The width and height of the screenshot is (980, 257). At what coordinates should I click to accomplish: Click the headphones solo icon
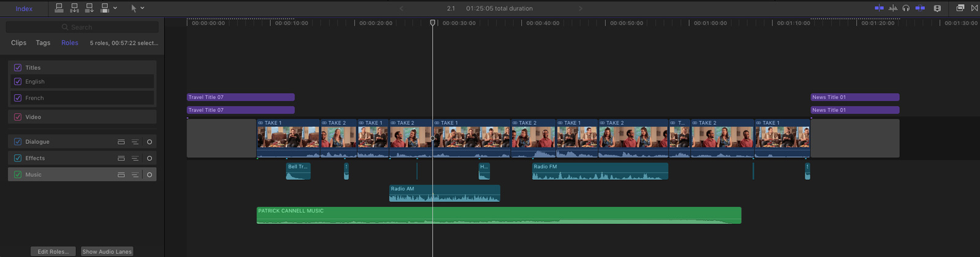(x=906, y=8)
